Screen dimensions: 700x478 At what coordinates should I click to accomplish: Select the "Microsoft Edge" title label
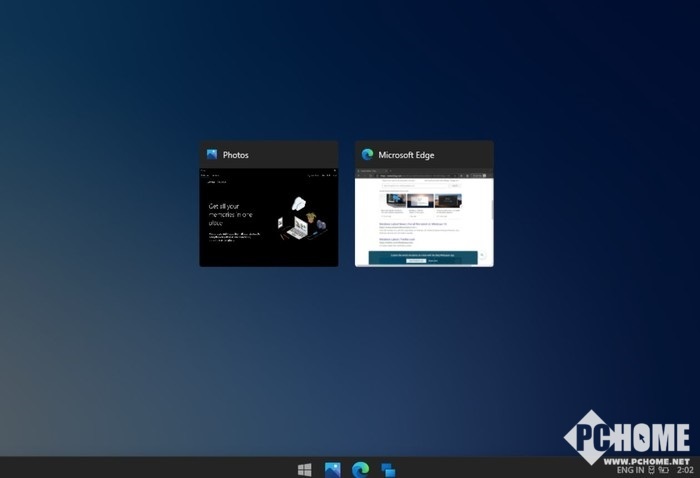[x=406, y=155]
